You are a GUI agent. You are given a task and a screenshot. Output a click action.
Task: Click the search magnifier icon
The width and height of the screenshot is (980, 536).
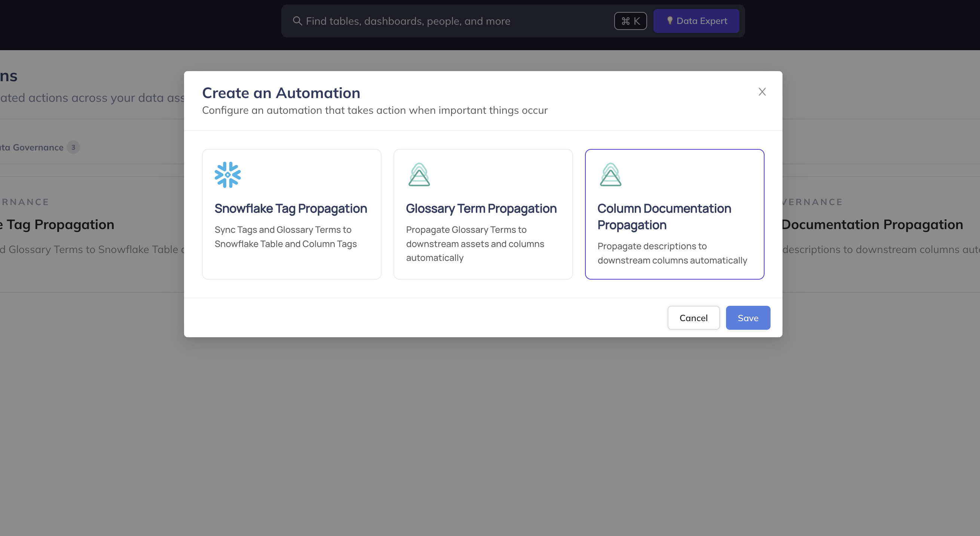tap(297, 21)
